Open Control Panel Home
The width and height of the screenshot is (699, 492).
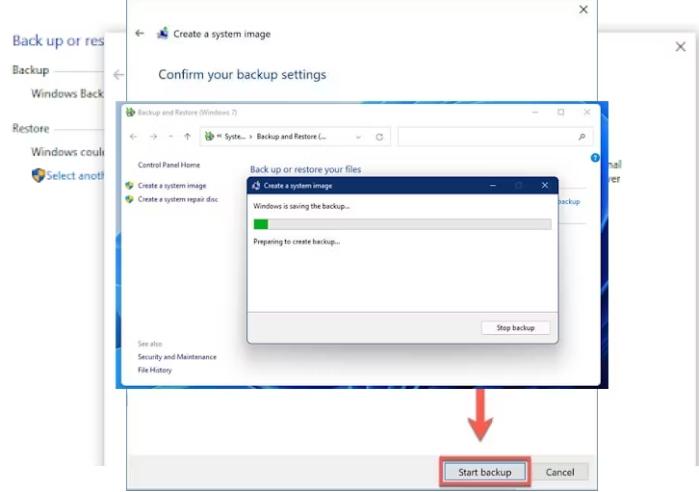pos(169,165)
